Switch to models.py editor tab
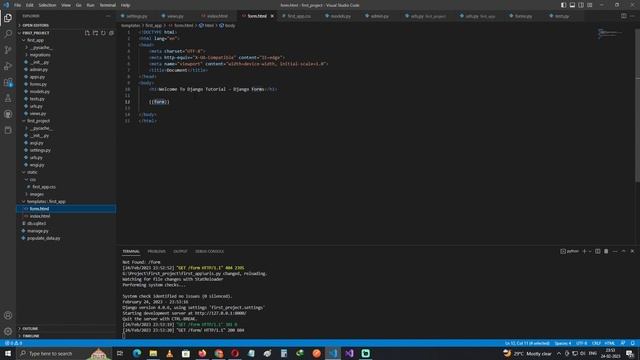 [340, 16]
